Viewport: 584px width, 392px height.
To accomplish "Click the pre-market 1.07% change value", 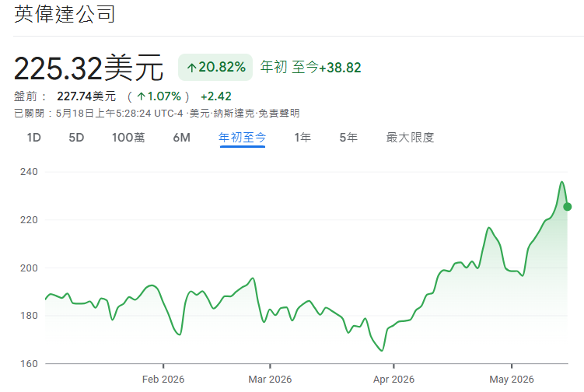I will 159,96.
